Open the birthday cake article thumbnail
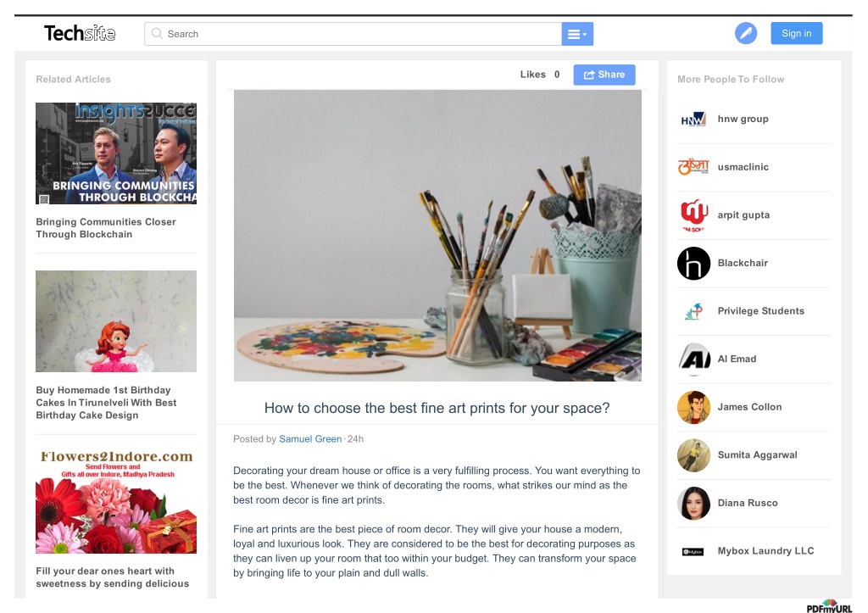This screenshot has width=868, height=613. pyautogui.click(x=116, y=321)
